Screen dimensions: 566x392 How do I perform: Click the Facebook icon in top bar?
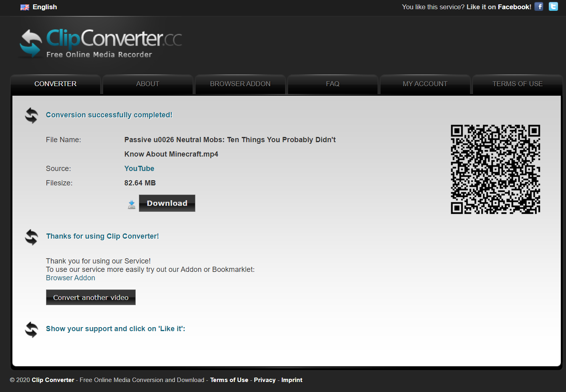(539, 6)
